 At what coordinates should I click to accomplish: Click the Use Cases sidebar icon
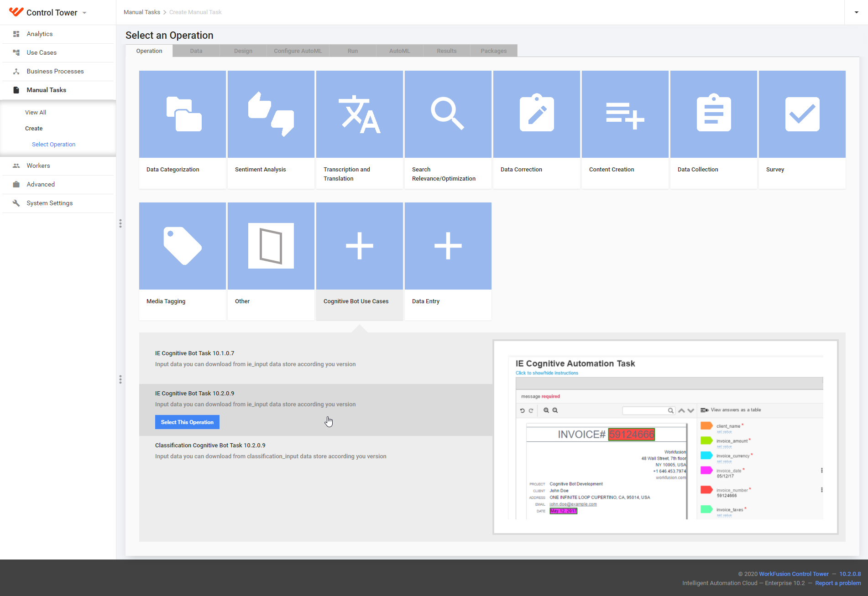click(16, 52)
